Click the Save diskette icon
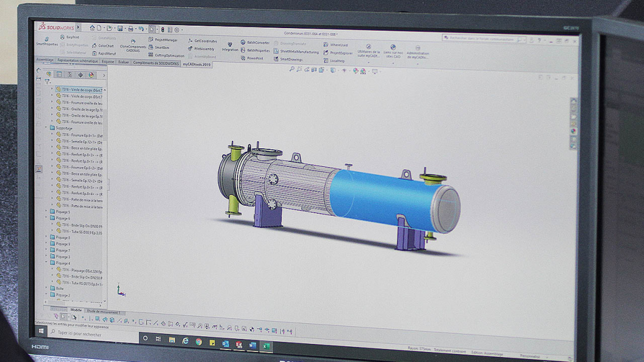This screenshot has height=362, width=644. pos(120,28)
